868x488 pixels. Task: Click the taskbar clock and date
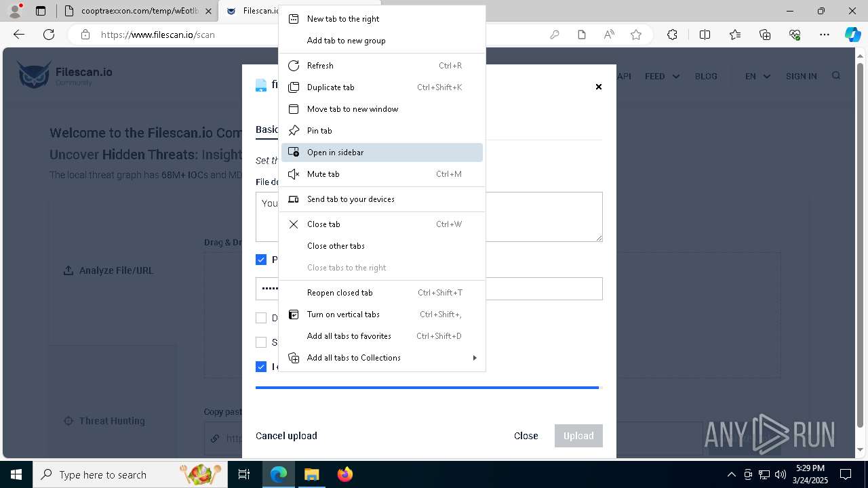810,474
